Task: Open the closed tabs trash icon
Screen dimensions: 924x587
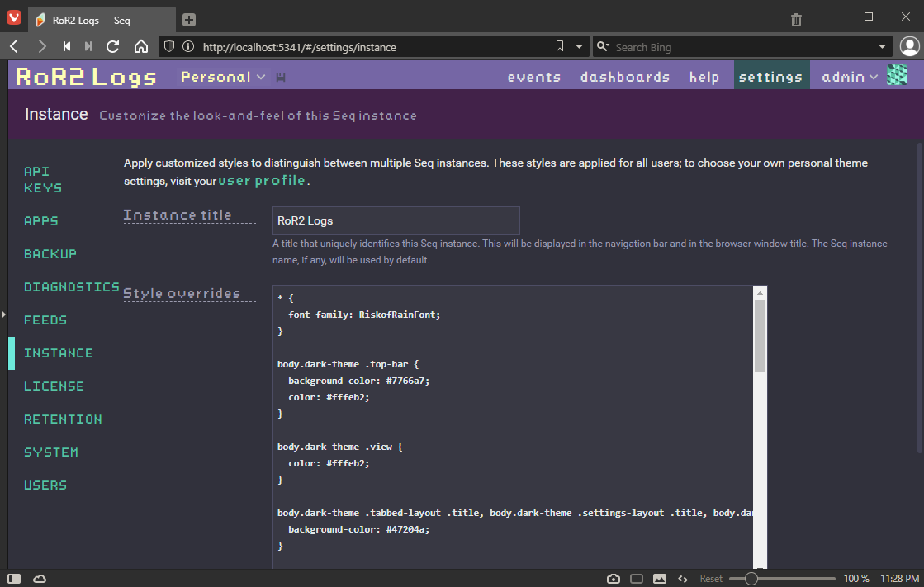Action: click(x=796, y=20)
